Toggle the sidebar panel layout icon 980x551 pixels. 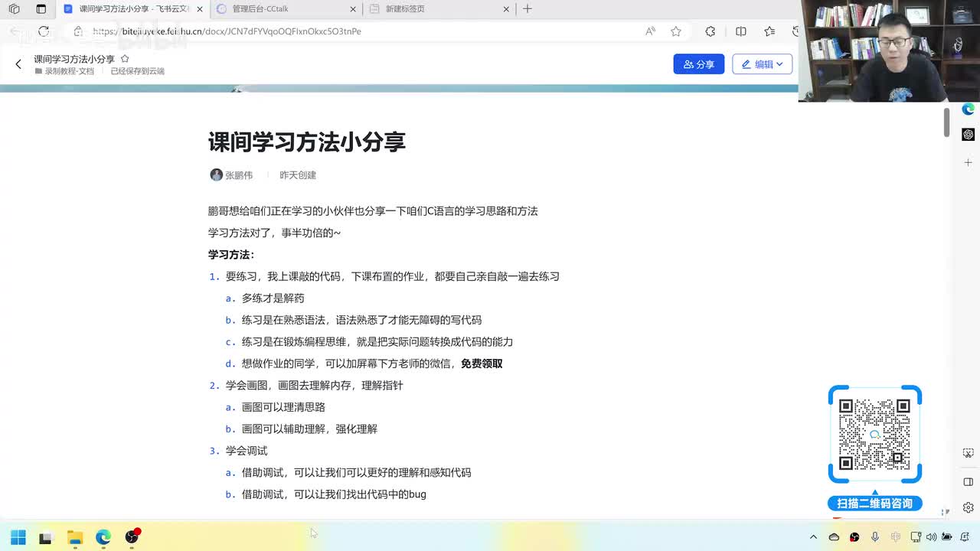[969, 482]
